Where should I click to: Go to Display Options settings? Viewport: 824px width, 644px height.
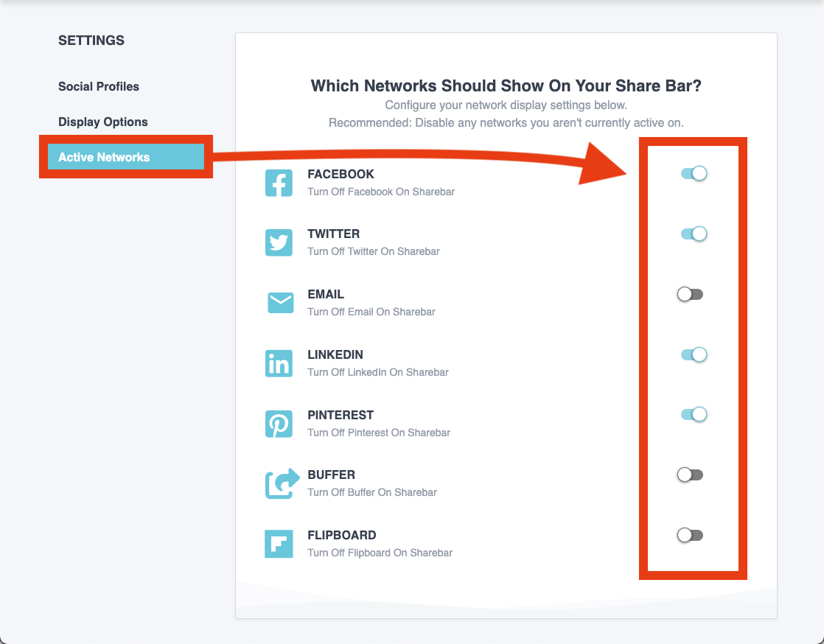[103, 122]
